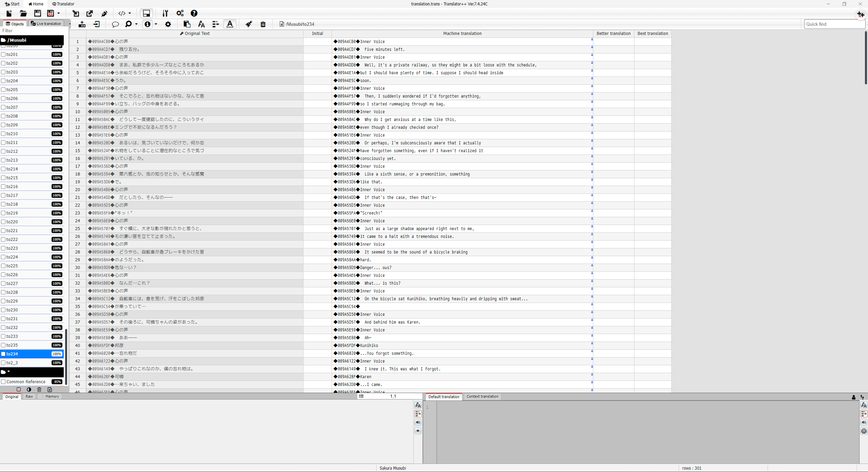868x472 pixels.
Task: Click the Save As icon
Action: click(x=51, y=13)
